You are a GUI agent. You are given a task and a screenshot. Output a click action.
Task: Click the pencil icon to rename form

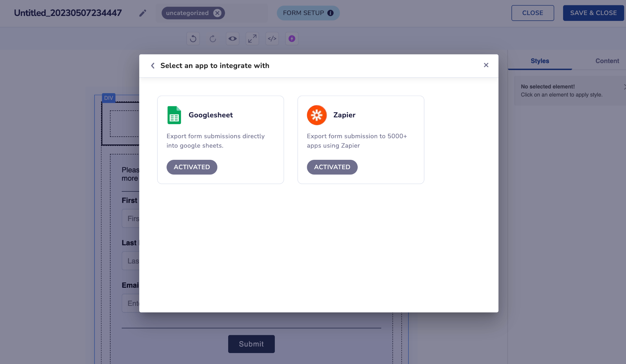pyautogui.click(x=143, y=13)
